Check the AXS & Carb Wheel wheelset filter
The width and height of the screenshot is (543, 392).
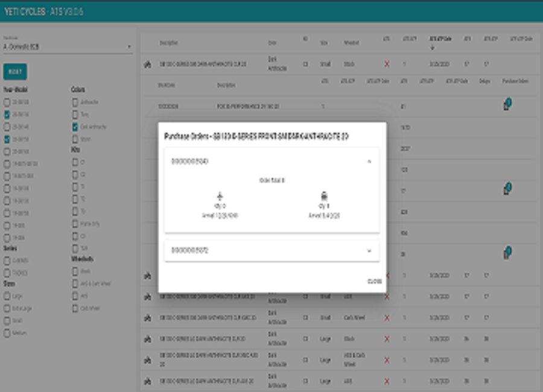pyautogui.click(x=75, y=283)
